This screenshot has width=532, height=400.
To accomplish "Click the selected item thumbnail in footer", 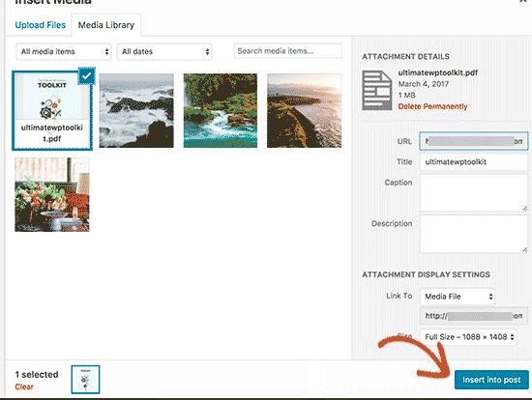I will click(85, 380).
